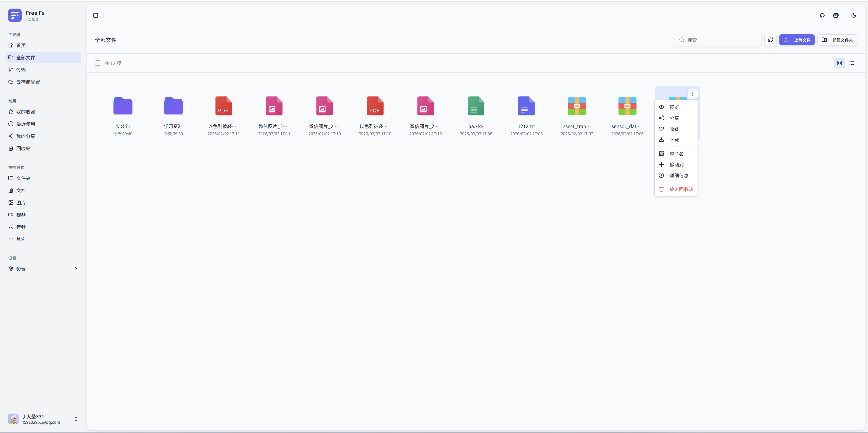Image resolution: width=868 pixels, height=433 pixels.
Task: Click the 新建文件夹 button
Action: click(837, 40)
